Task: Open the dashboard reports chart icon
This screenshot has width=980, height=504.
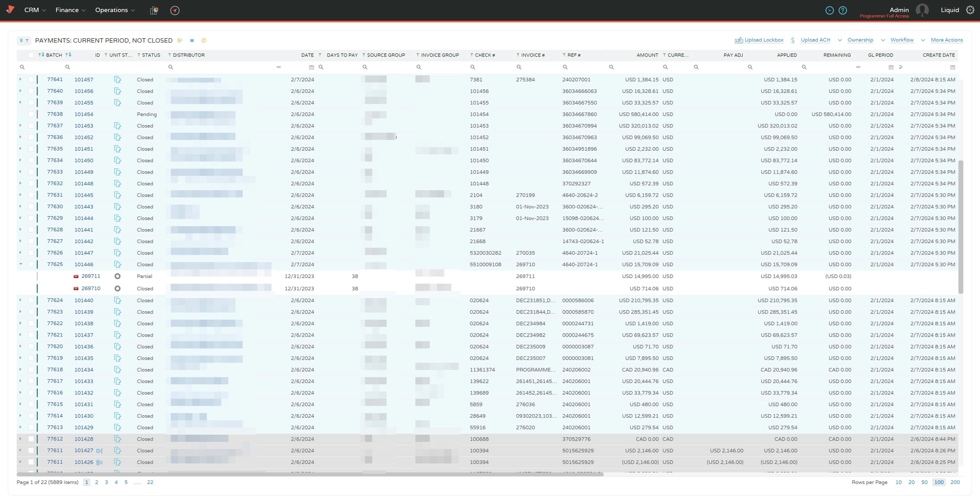Action: [154, 10]
